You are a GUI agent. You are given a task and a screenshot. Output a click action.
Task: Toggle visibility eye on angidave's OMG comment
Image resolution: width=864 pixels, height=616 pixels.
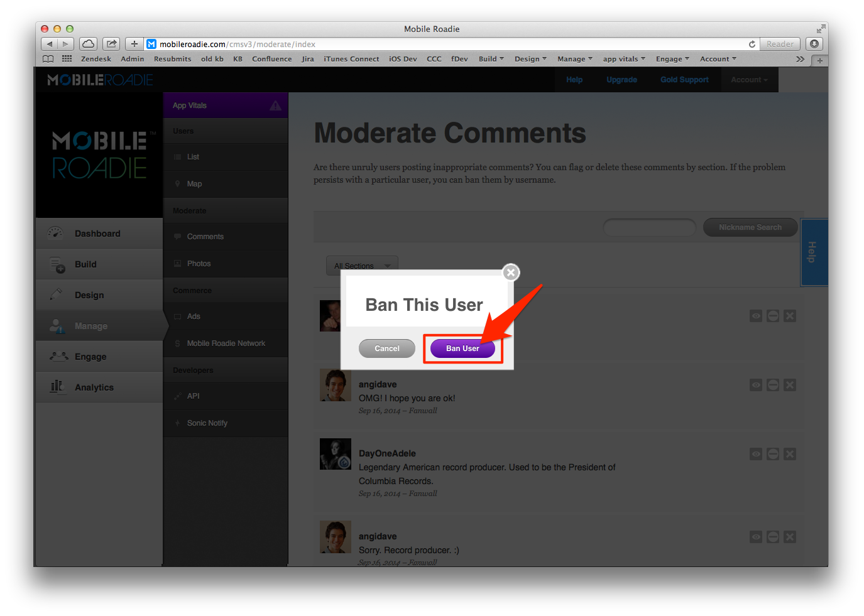(756, 385)
